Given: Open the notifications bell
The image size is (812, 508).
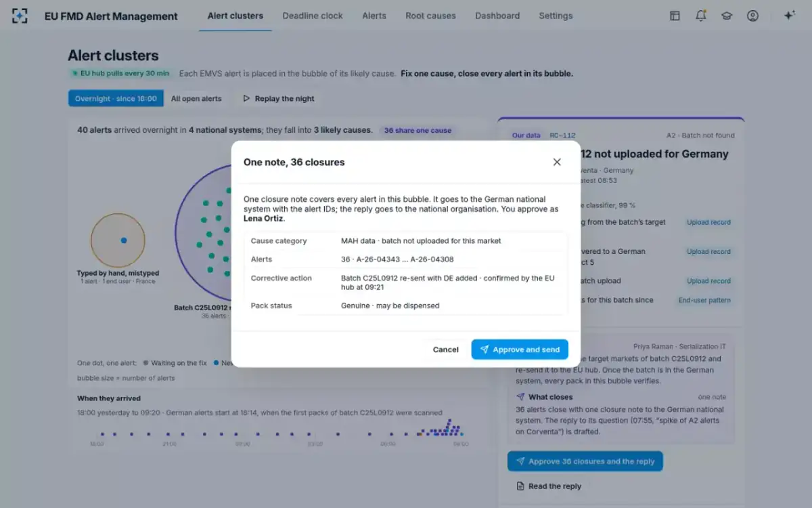Looking at the screenshot, I should pos(701,16).
